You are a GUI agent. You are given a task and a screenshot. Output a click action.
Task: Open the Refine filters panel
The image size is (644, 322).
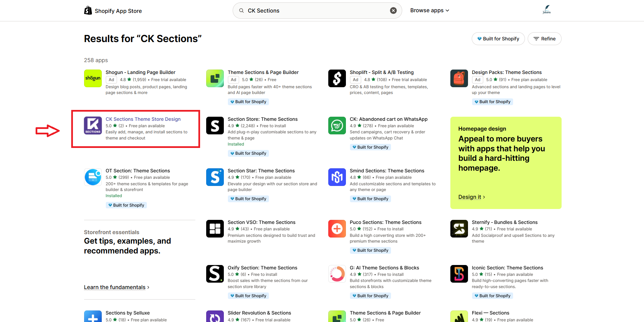[544, 39]
